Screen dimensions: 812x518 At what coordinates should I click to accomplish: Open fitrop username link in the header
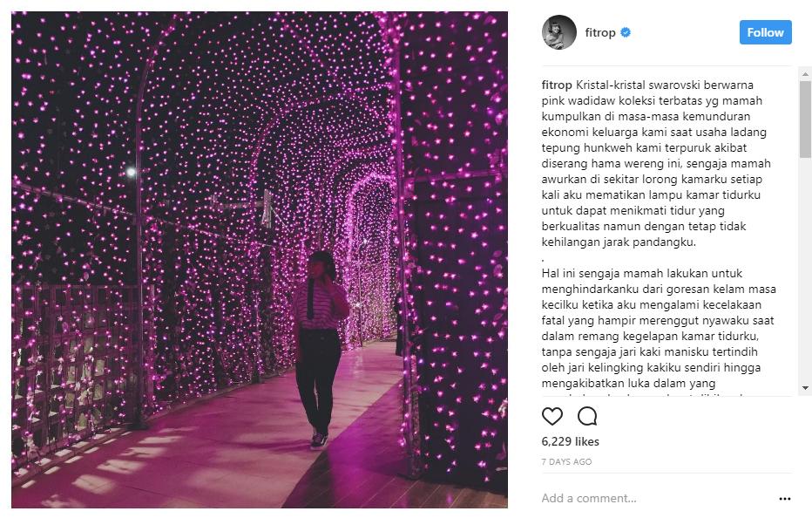[x=600, y=32]
